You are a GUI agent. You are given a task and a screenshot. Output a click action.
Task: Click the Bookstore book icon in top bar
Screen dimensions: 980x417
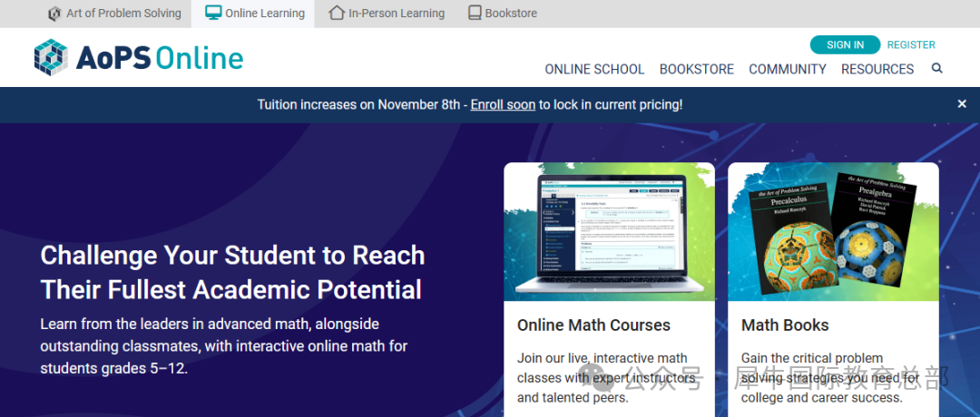475,13
